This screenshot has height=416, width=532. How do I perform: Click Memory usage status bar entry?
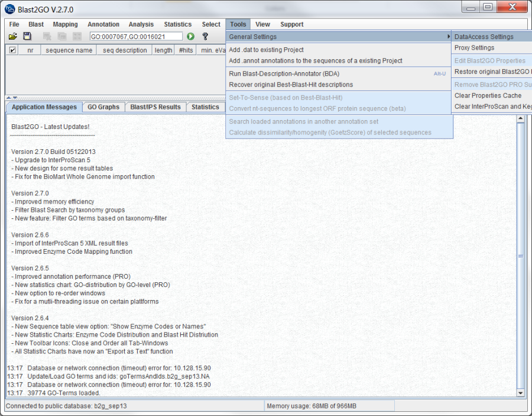click(x=312, y=406)
